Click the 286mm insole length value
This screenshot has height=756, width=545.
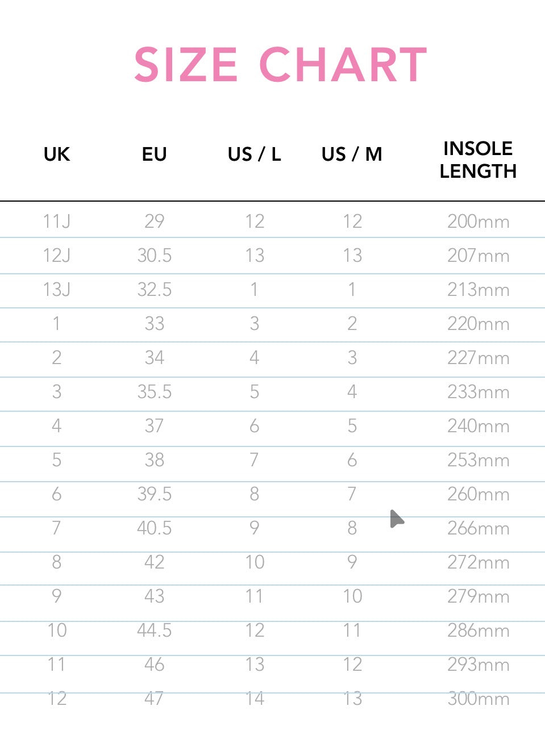pyautogui.click(x=478, y=630)
